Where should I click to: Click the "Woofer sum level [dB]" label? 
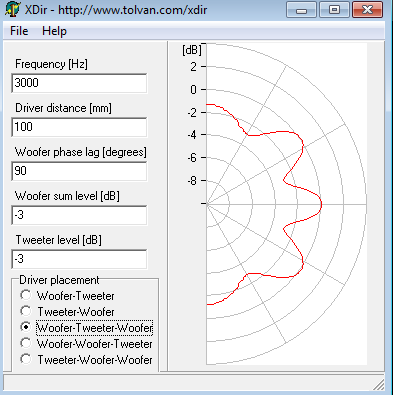click(67, 196)
